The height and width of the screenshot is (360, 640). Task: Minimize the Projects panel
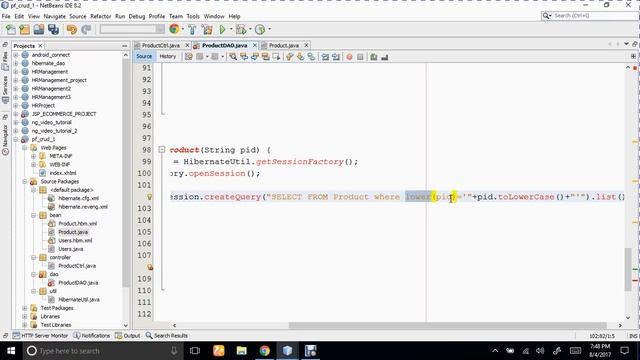coord(124,46)
